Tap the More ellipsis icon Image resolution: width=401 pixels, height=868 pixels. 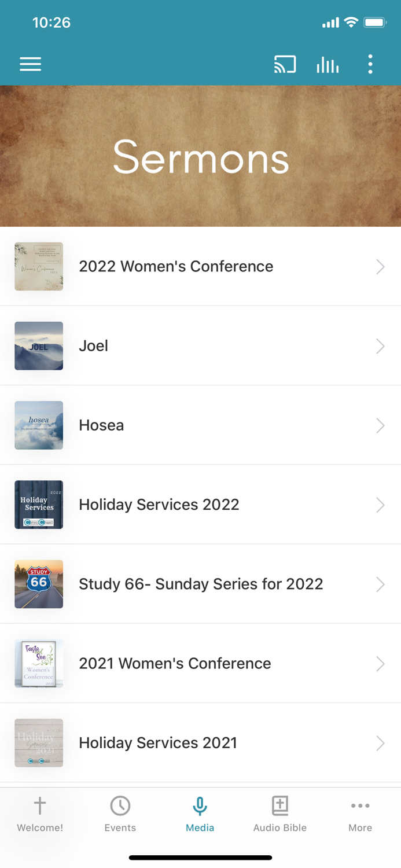tap(360, 805)
